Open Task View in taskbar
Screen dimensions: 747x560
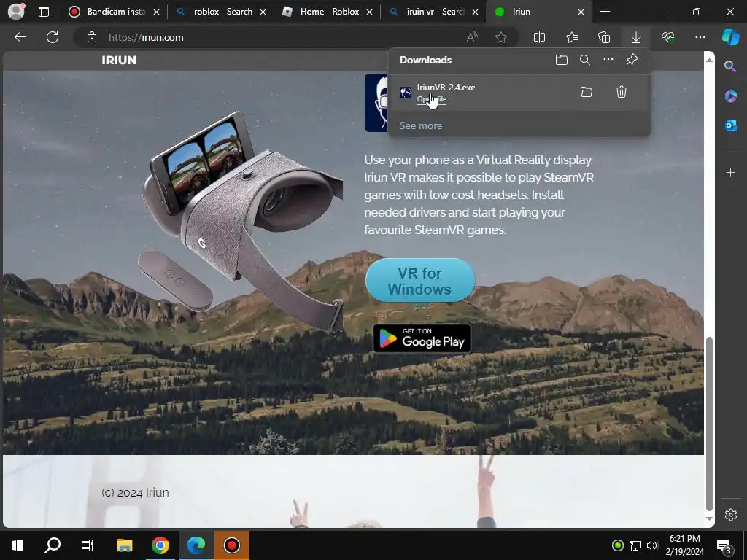pyautogui.click(x=88, y=545)
